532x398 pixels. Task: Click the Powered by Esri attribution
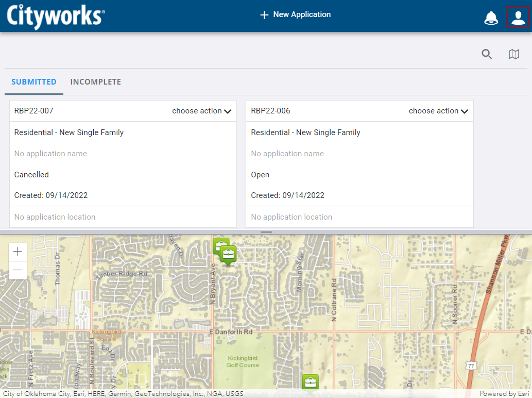coord(504,394)
